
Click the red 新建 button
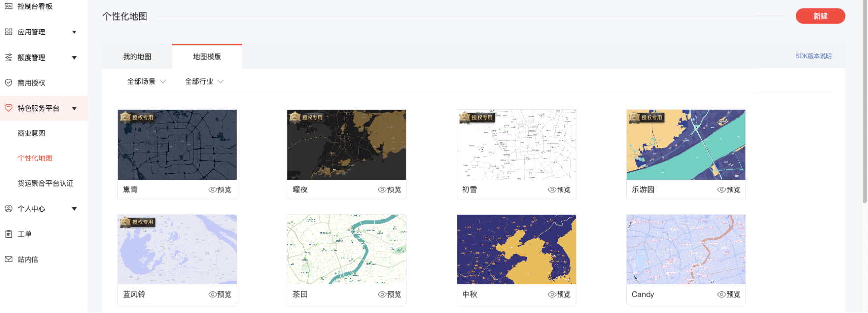(820, 16)
